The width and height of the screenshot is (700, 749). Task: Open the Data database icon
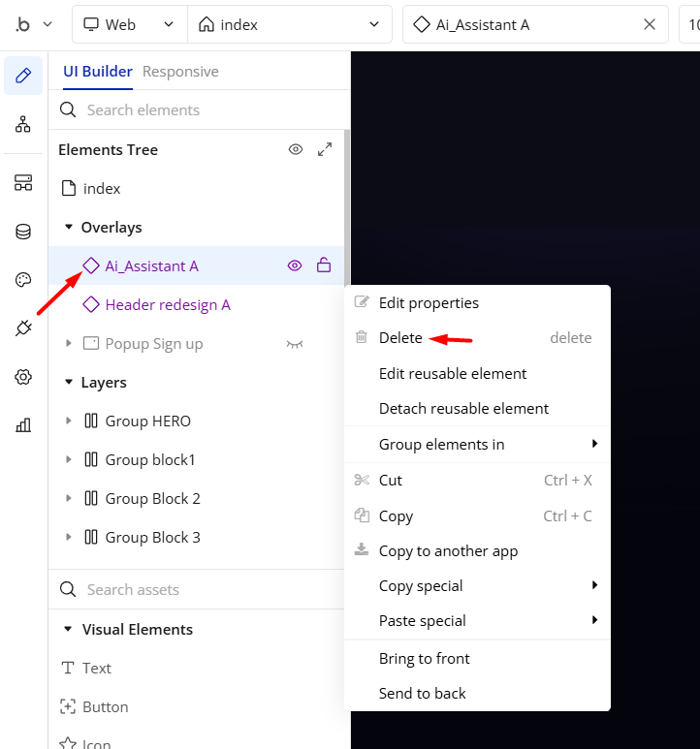pos(23,232)
